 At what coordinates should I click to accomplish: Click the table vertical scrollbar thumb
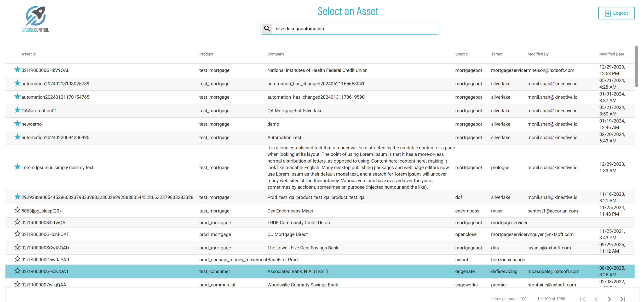[636, 67]
